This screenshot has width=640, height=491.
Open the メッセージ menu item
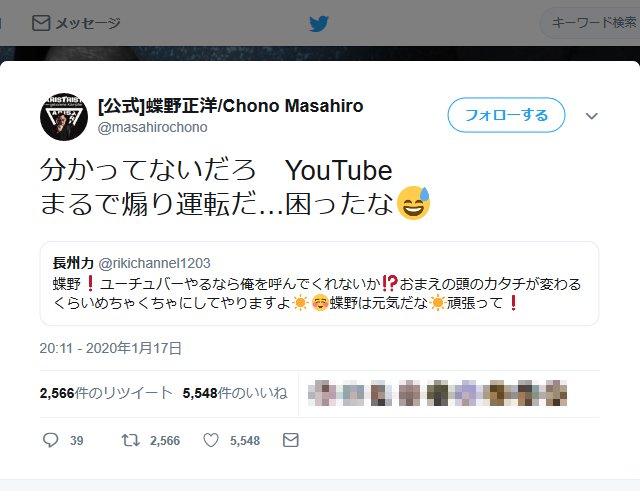pyautogui.click(x=76, y=23)
